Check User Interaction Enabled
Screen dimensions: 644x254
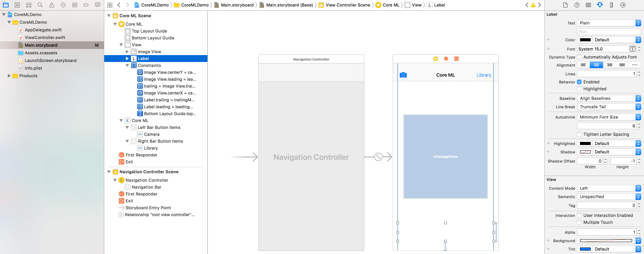click(579, 215)
